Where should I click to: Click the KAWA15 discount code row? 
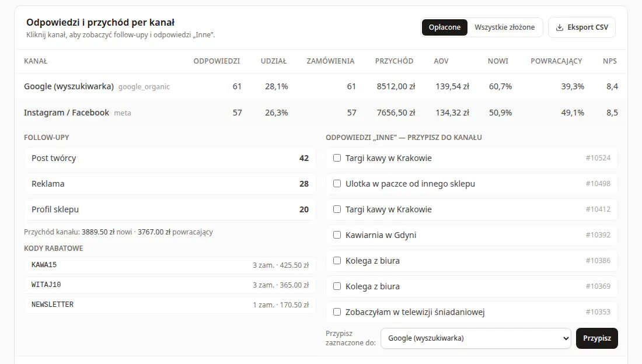click(170, 265)
